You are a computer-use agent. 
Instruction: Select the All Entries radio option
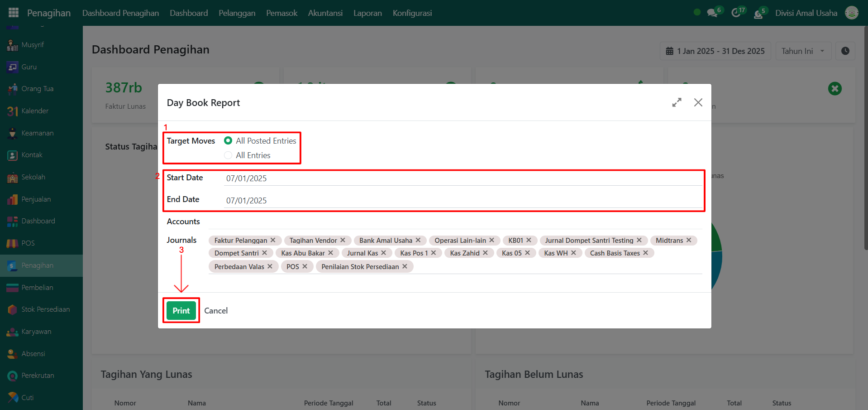228,155
